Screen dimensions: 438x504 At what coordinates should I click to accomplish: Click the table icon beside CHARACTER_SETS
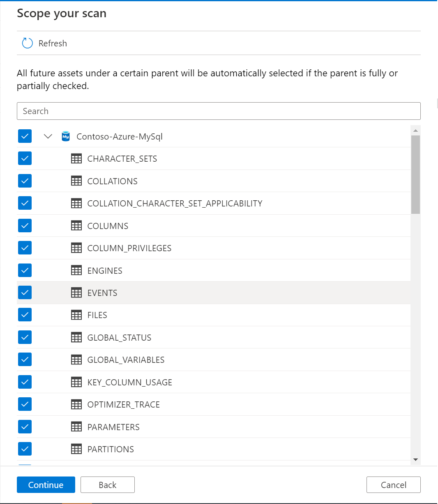(x=76, y=159)
